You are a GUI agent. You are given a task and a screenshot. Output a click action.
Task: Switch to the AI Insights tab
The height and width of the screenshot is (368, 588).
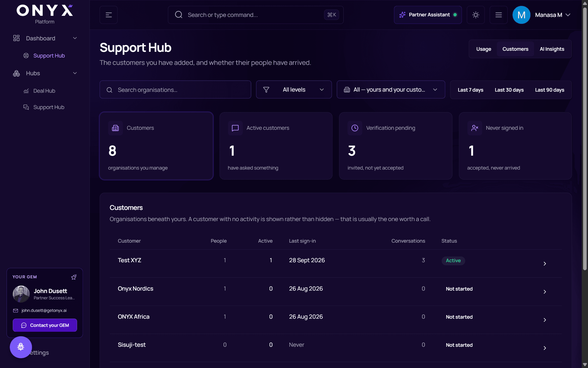[x=552, y=49]
